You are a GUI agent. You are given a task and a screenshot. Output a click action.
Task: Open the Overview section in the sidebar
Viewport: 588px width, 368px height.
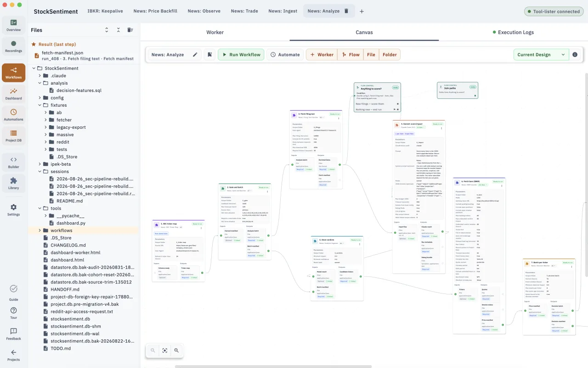13,25
